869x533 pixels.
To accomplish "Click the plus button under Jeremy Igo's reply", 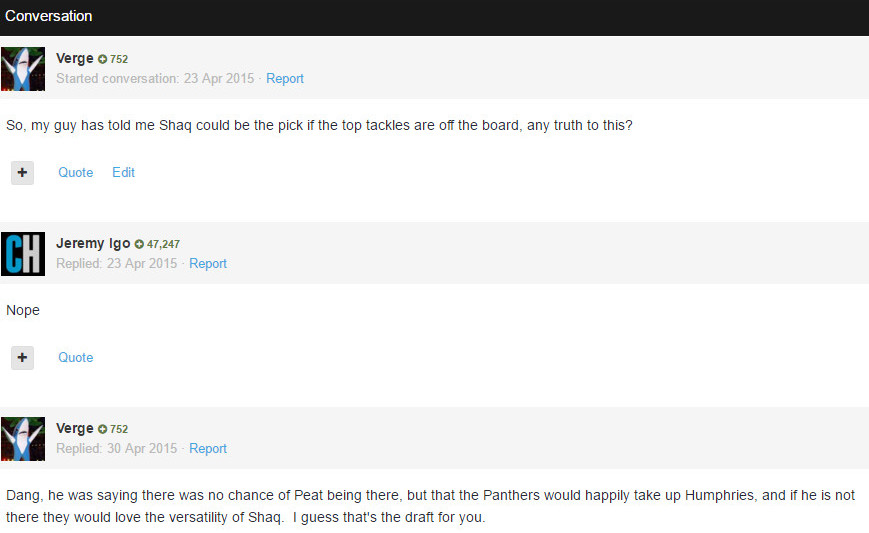I will pyautogui.click(x=22, y=358).
